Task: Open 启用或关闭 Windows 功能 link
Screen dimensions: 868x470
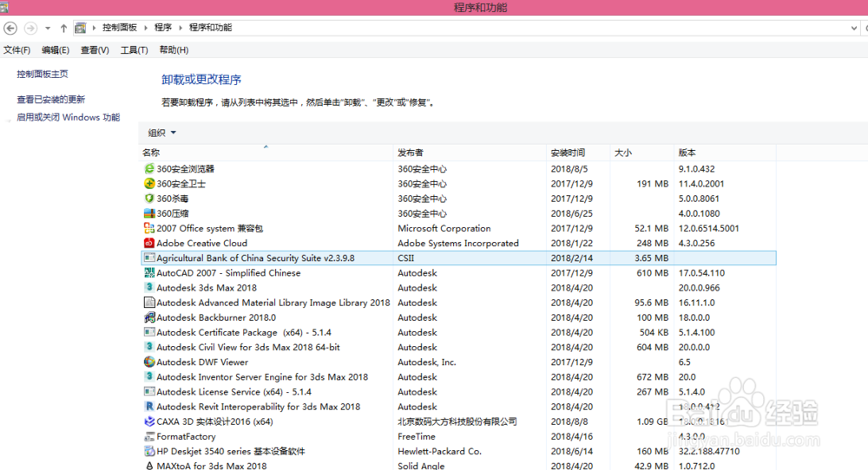Action: (68, 117)
